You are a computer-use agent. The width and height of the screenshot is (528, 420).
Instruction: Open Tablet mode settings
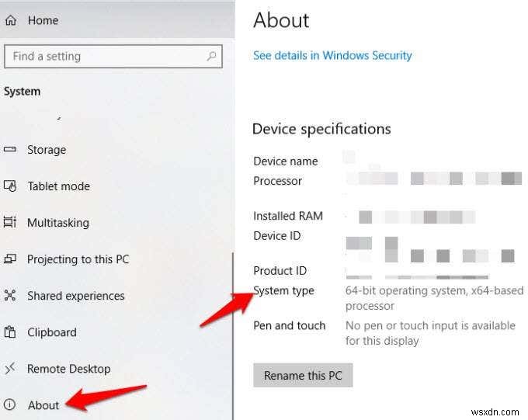(x=58, y=186)
